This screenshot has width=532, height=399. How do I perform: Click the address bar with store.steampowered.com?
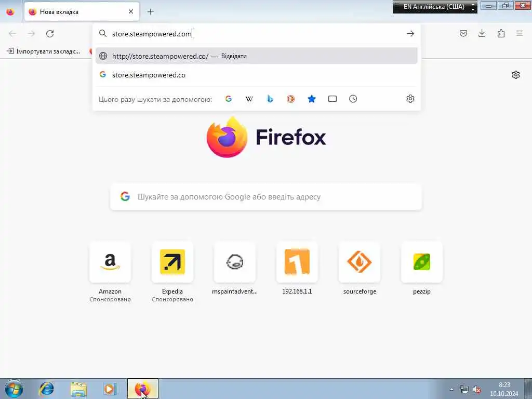[x=258, y=34]
